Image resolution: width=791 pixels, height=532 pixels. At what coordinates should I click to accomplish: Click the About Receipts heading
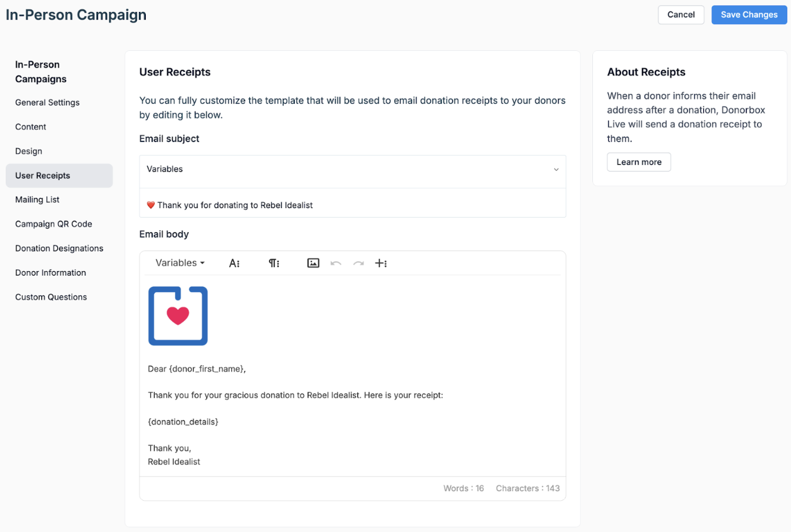[646, 72]
